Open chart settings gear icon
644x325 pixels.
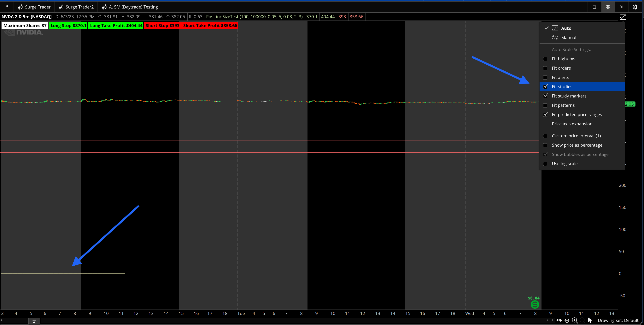tap(635, 7)
